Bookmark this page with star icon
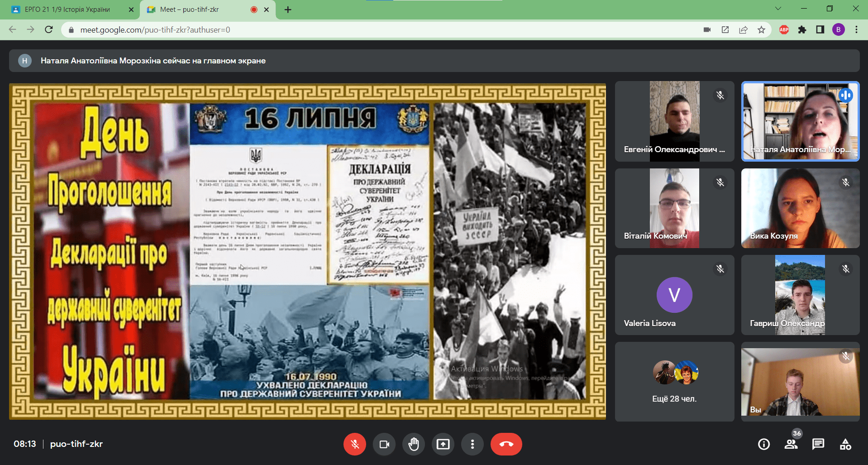The width and height of the screenshot is (868, 465). tap(761, 30)
